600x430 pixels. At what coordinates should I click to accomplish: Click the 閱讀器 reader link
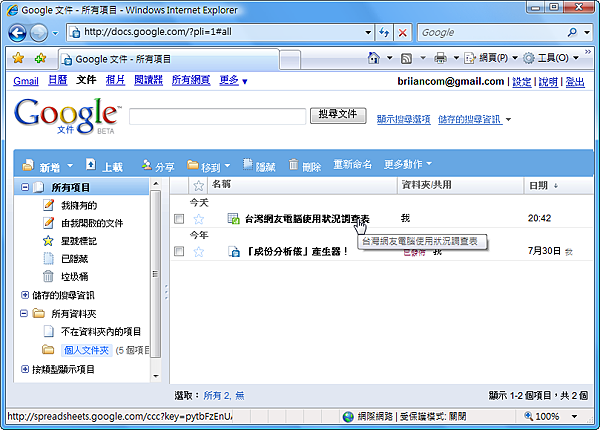148,80
